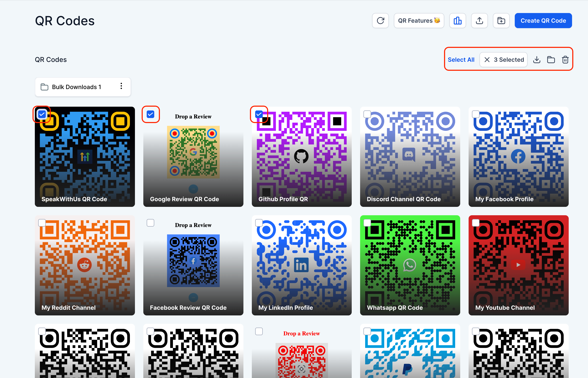Click the Select All link
588x378 pixels.
(461, 60)
